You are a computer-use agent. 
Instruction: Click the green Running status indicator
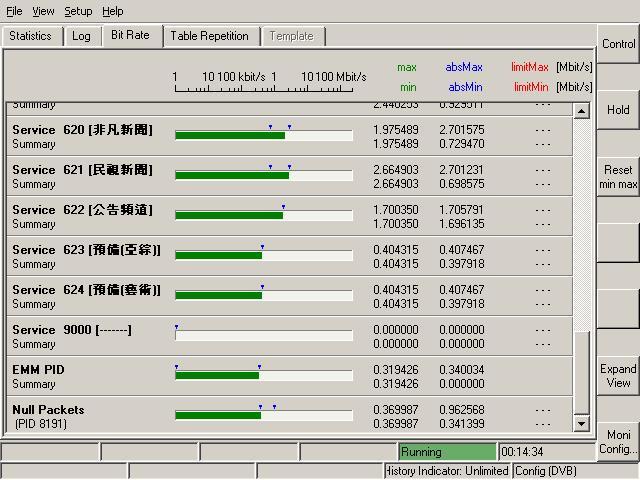(446, 452)
